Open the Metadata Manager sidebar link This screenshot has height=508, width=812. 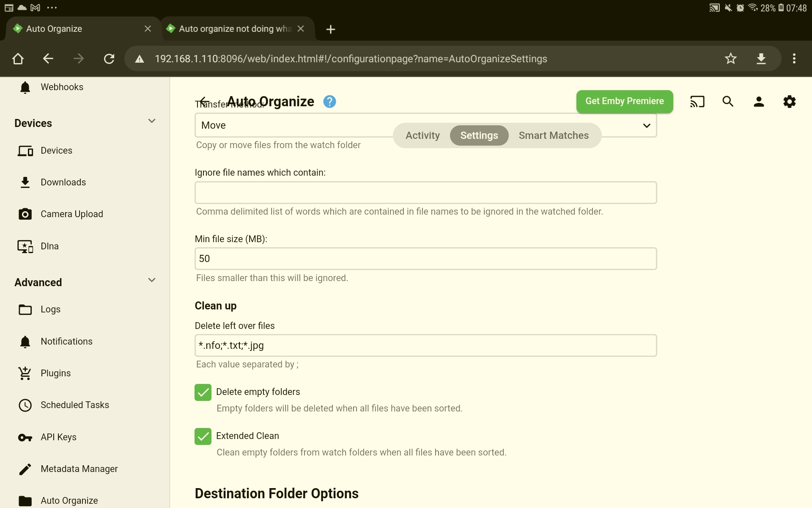click(x=79, y=469)
